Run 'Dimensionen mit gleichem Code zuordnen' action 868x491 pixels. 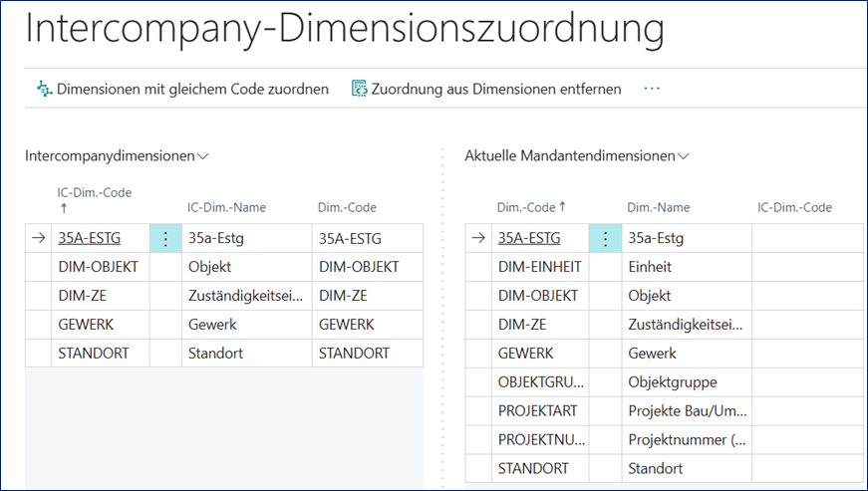192,89
